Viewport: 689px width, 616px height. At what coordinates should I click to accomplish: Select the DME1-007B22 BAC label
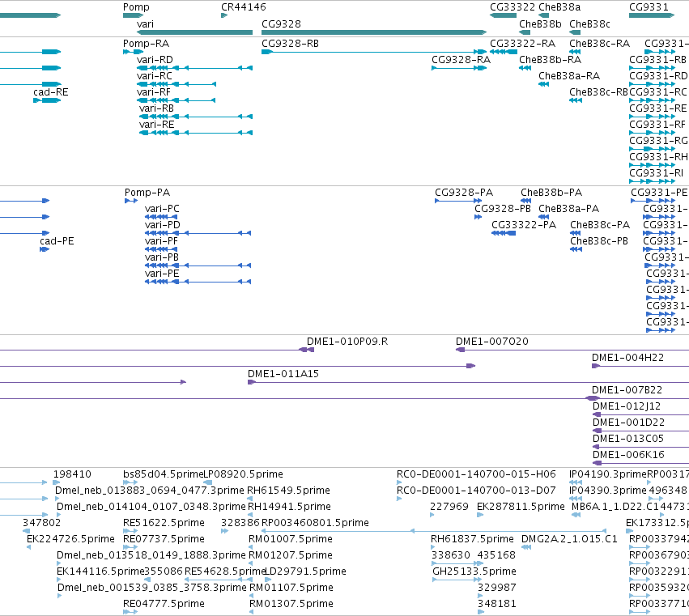point(627,390)
